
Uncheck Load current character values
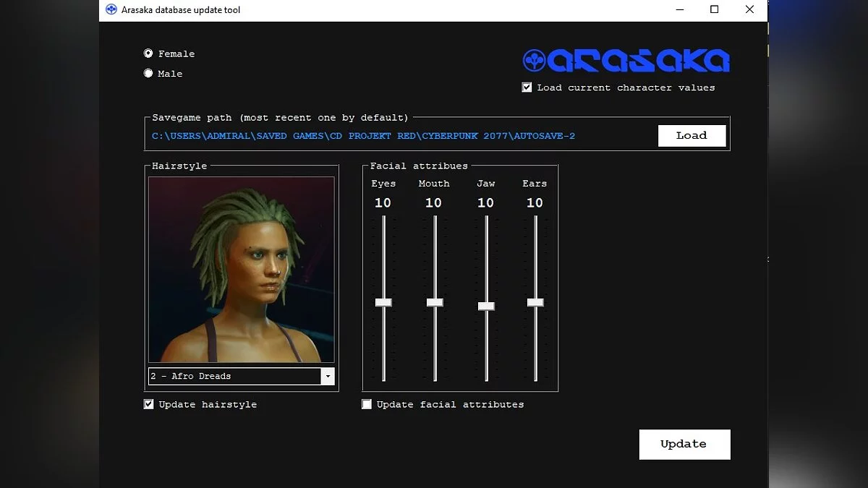coord(527,87)
